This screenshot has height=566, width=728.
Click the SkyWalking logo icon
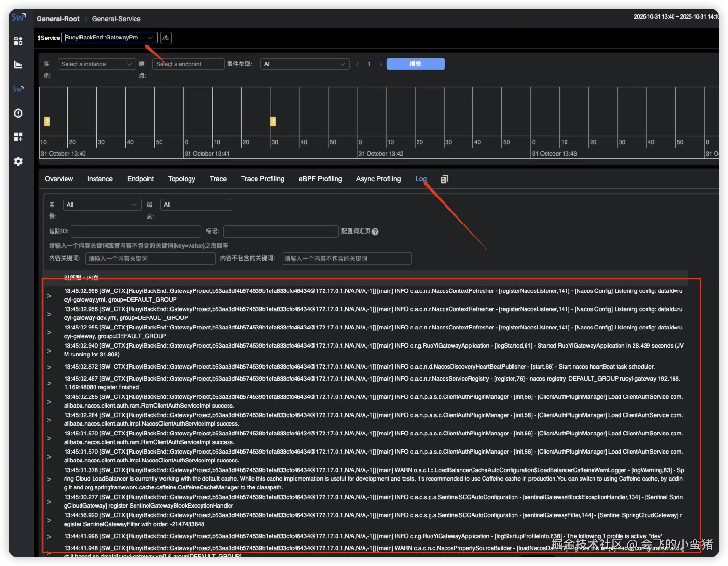[x=18, y=17]
